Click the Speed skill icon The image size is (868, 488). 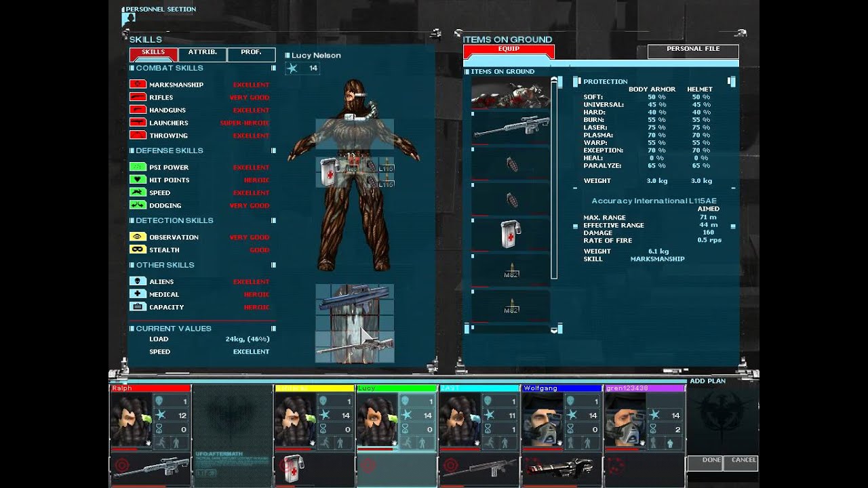138,192
